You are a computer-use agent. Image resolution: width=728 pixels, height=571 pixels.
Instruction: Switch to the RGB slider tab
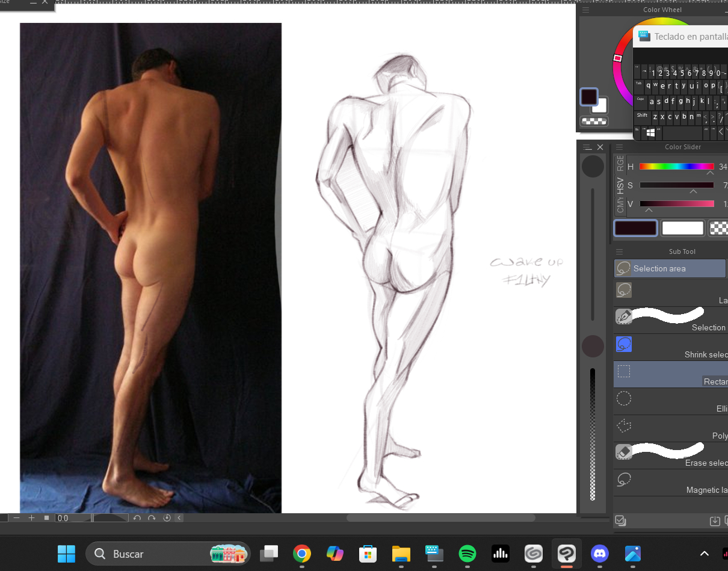tap(620, 164)
